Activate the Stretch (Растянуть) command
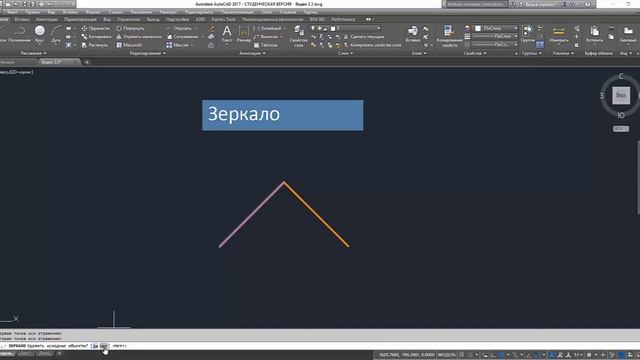Image resolution: width=640 pixels, height=360 pixels. pos(95,45)
